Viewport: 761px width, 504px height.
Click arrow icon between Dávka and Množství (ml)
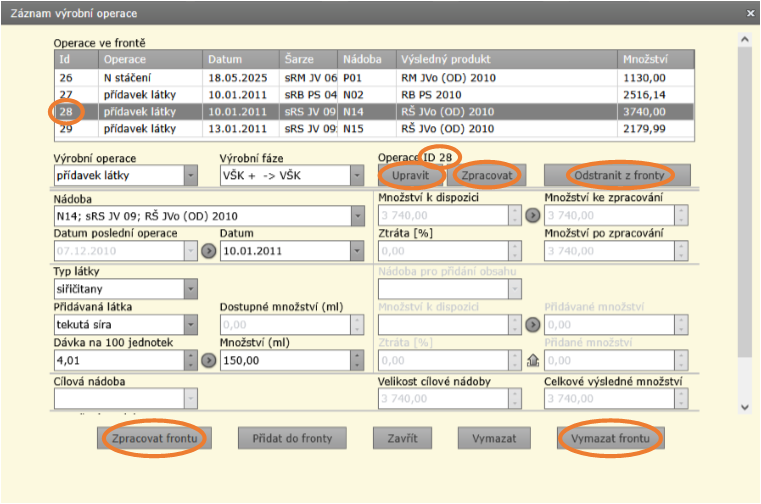click(208, 360)
